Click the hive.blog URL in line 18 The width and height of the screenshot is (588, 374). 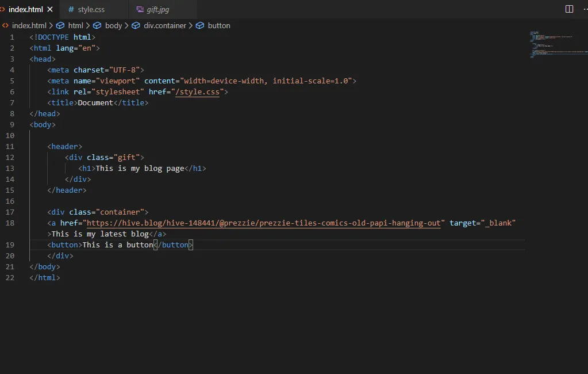pyautogui.click(x=264, y=223)
